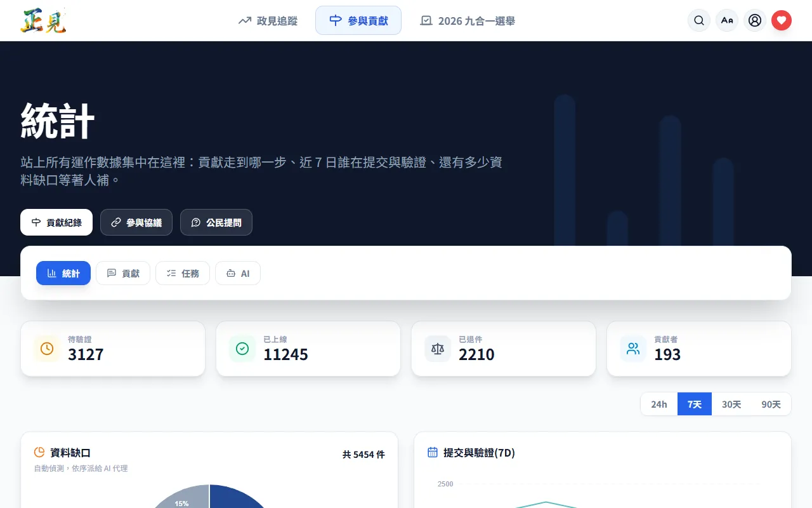
Task: Click the 正見 site logo
Action: [43, 20]
